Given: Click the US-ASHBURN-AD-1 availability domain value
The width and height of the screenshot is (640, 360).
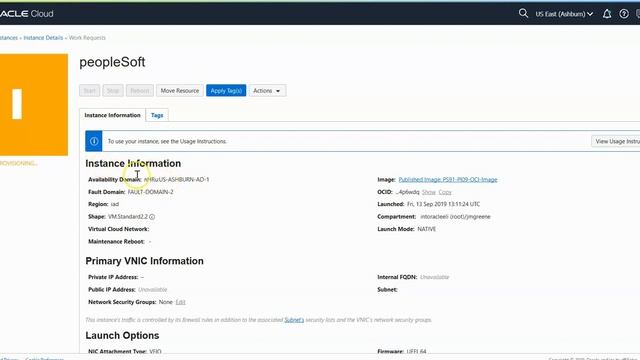Looking at the screenshot, I should (x=176, y=180).
